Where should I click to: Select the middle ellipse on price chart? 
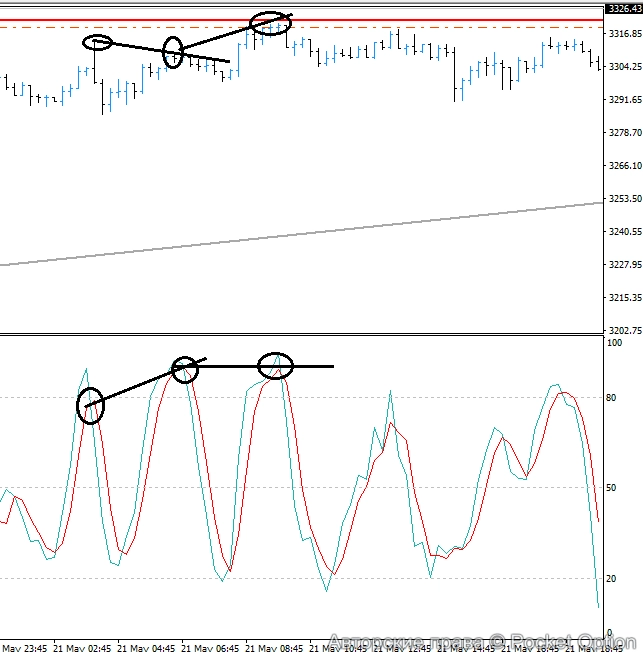pos(173,52)
